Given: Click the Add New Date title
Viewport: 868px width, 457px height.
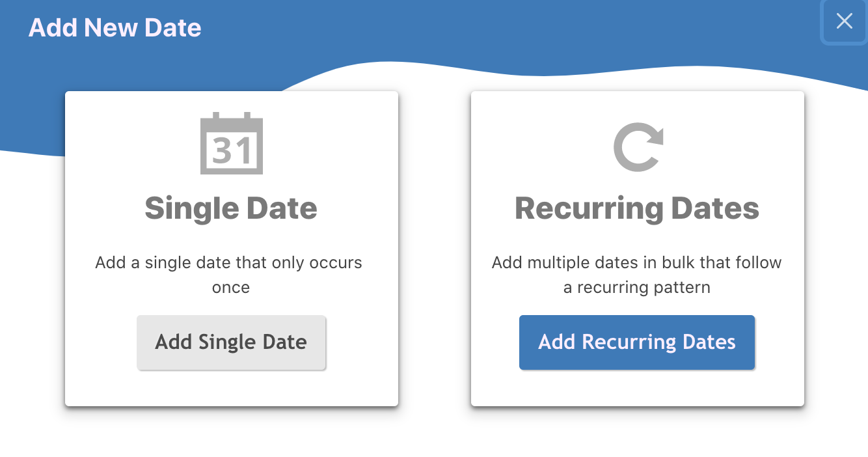Looking at the screenshot, I should pos(115,27).
